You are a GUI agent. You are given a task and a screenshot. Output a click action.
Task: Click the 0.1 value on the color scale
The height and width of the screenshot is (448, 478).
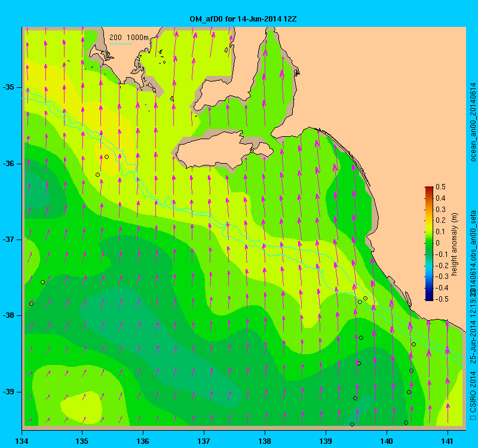(441, 232)
